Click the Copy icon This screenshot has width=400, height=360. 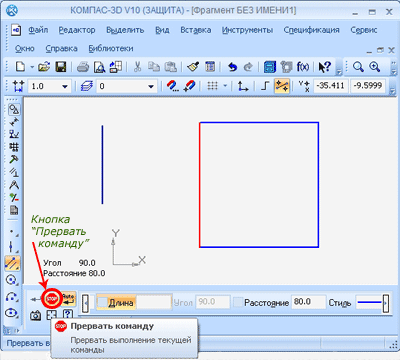pos(154,67)
